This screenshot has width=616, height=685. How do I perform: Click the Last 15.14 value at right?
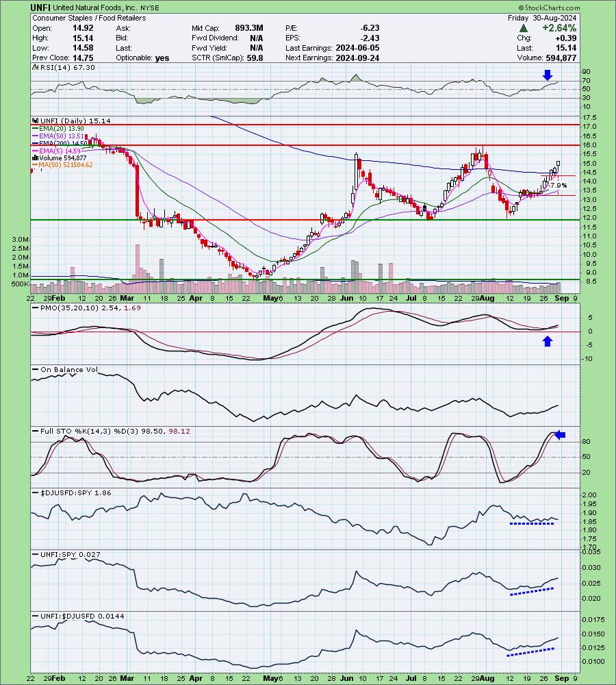click(x=566, y=48)
